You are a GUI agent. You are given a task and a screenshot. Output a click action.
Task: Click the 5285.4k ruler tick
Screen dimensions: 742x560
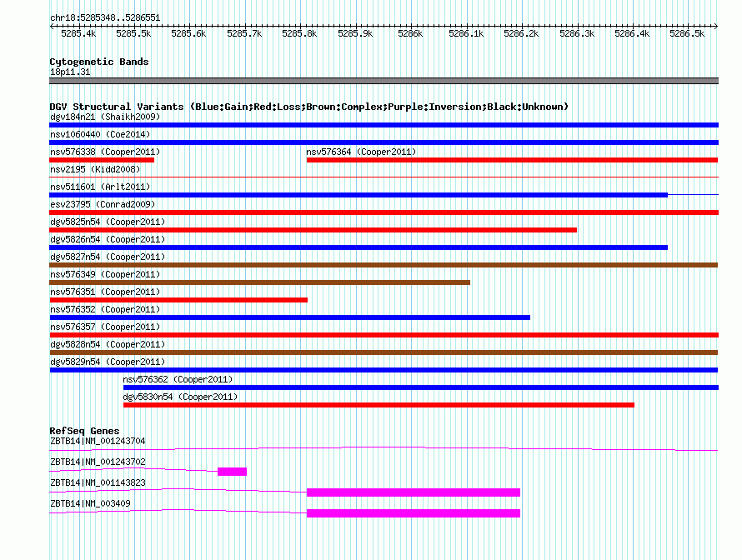click(x=78, y=33)
